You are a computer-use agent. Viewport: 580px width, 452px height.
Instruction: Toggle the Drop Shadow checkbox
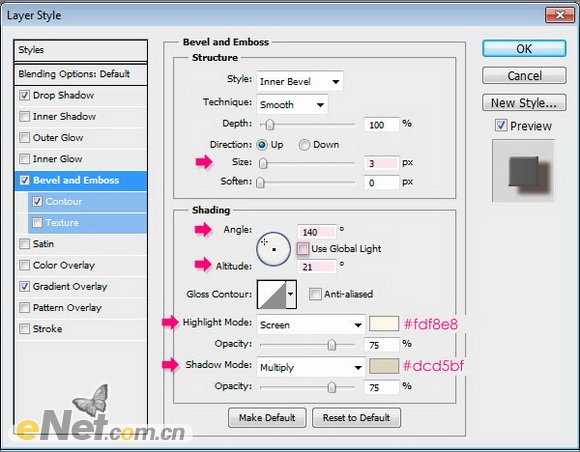[24, 95]
